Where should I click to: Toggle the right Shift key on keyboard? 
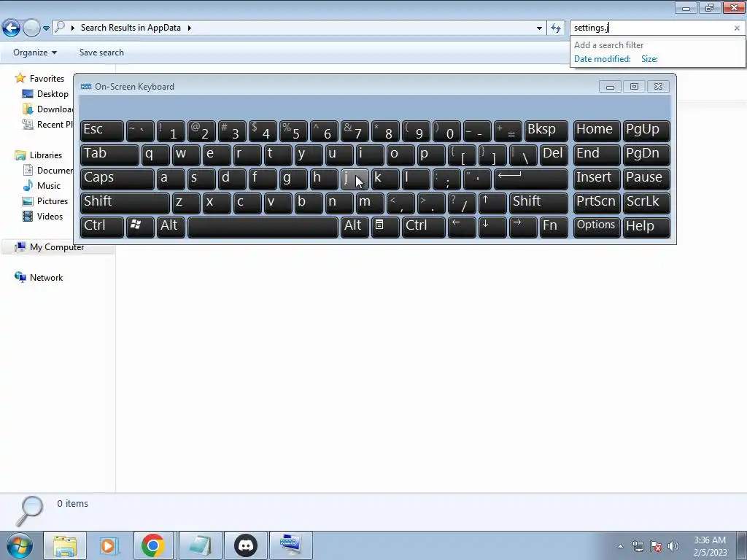(538, 203)
